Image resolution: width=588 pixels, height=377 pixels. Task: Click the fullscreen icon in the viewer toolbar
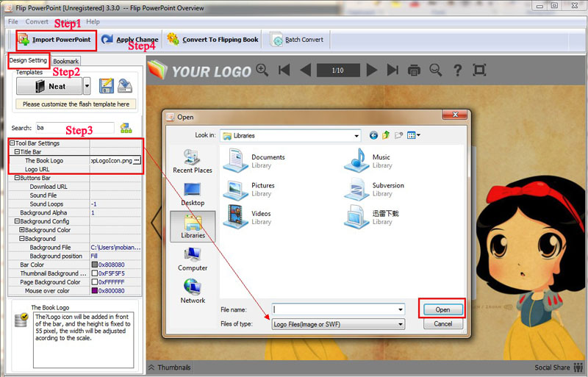[x=479, y=70]
